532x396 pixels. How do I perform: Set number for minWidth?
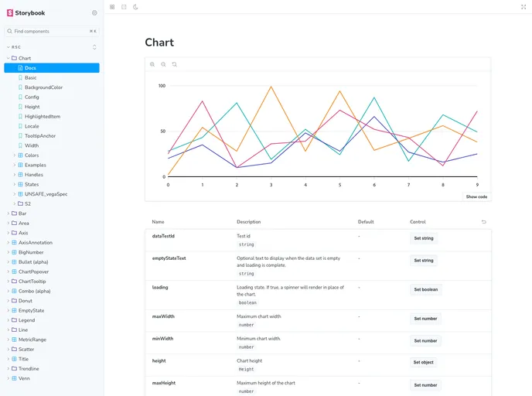[425, 341]
